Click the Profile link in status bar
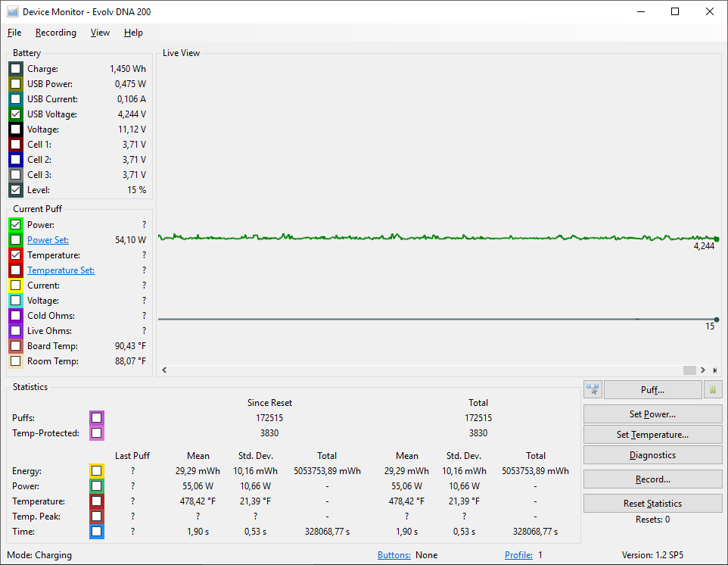This screenshot has height=565, width=728. click(x=518, y=555)
